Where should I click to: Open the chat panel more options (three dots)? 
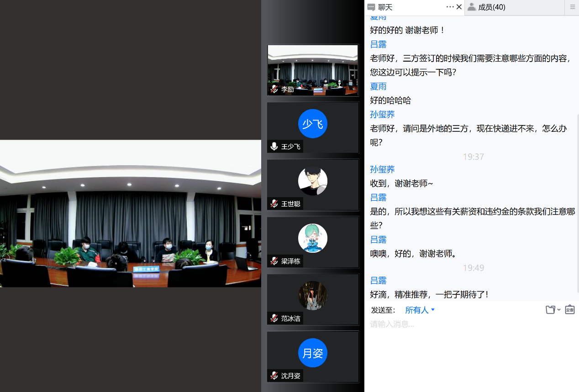[450, 7]
